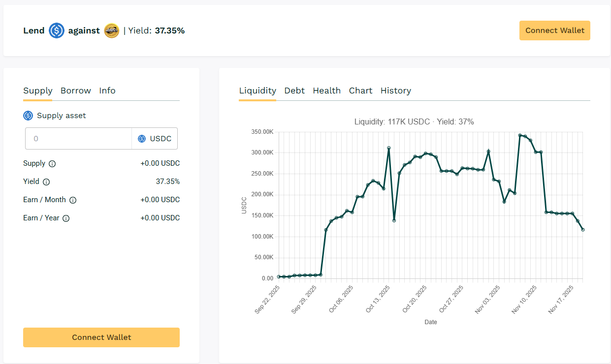Screen dimensions: 611x364
Task: Select the Supply tab
Action: click(x=37, y=91)
